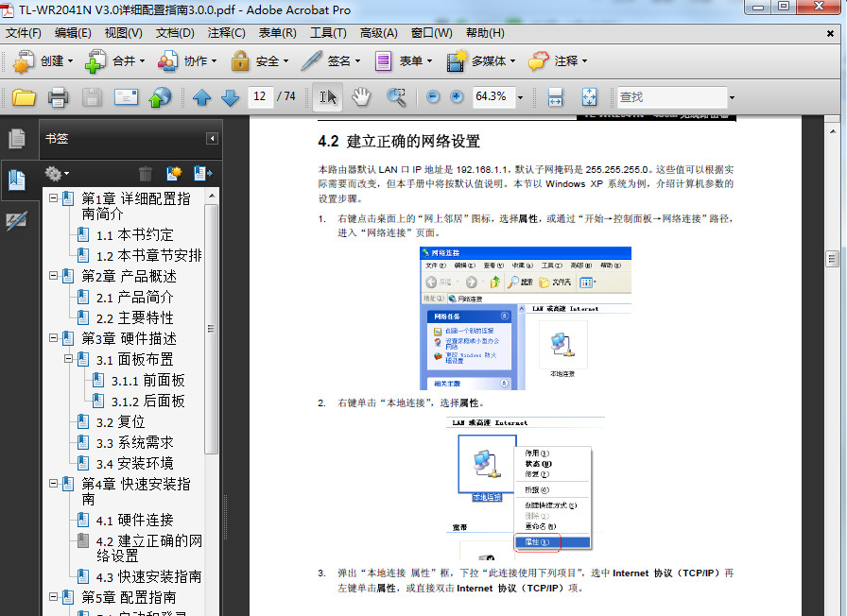Viewport: 847px width, 616px height.
Task: Click the new bookmark icon
Action: tap(174, 173)
